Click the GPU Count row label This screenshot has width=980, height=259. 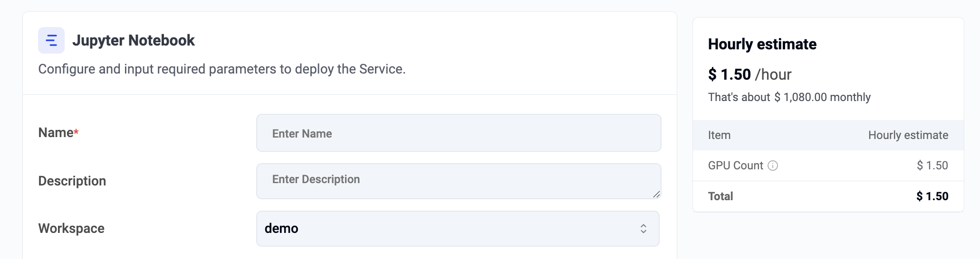tap(735, 166)
